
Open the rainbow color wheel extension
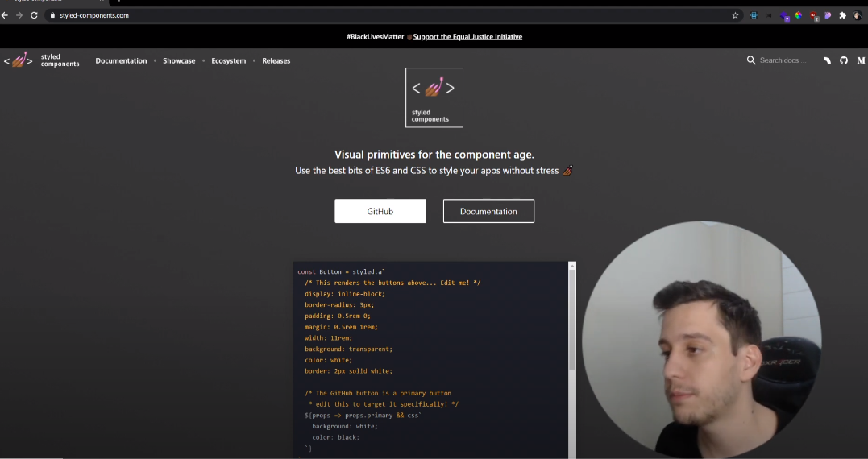tap(798, 15)
